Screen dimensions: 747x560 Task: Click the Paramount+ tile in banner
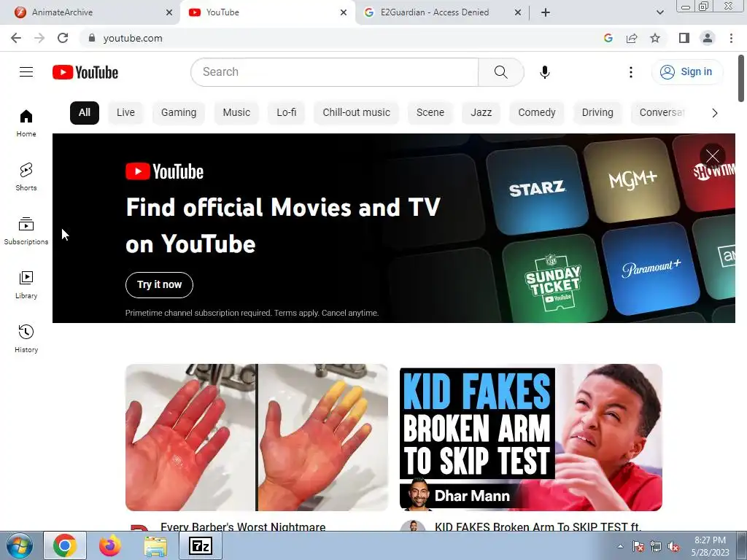coord(651,269)
